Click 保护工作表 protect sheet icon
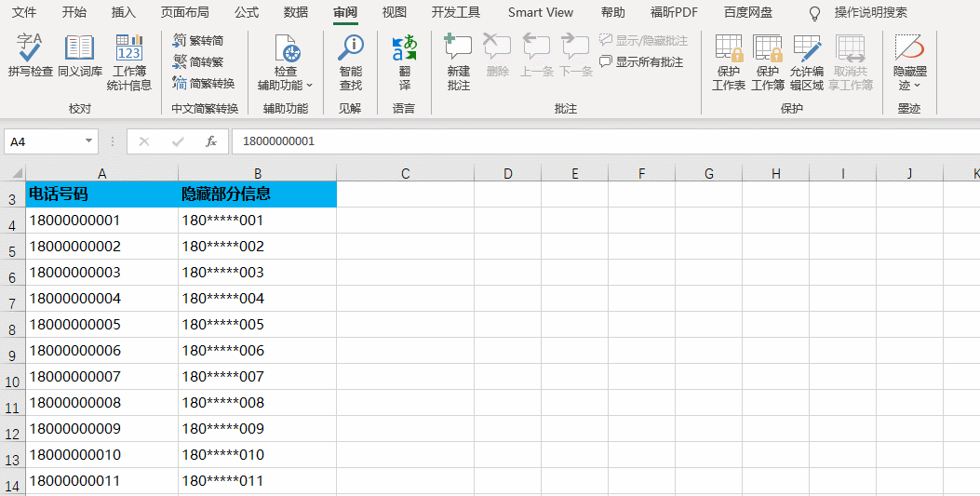980x496 pixels. click(729, 48)
